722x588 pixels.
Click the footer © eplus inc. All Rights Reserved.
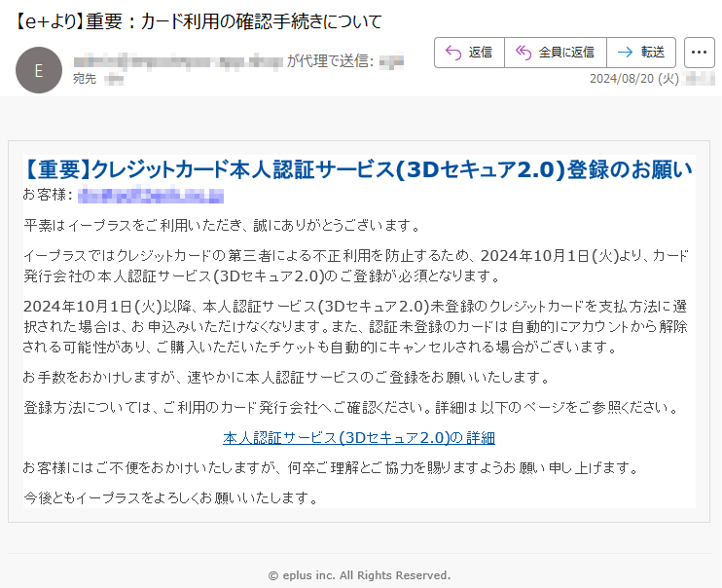[359, 575]
